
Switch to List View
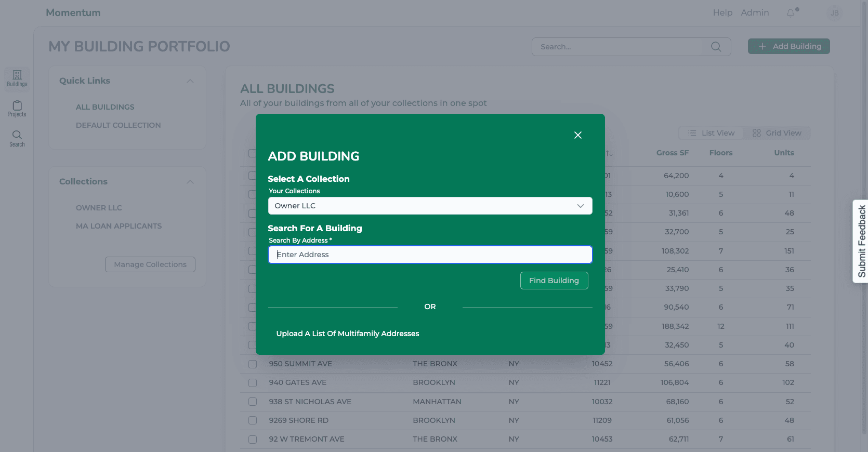point(712,133)
